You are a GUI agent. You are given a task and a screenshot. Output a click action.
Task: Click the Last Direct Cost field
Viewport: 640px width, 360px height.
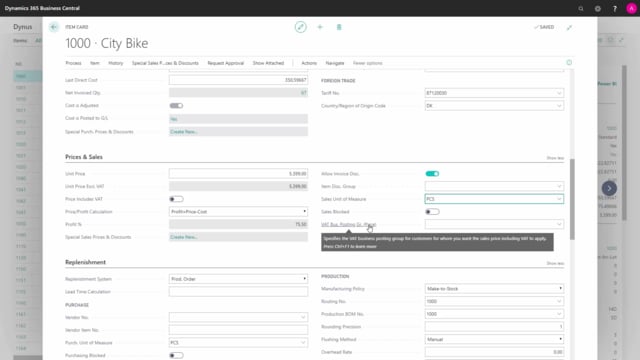238,80
